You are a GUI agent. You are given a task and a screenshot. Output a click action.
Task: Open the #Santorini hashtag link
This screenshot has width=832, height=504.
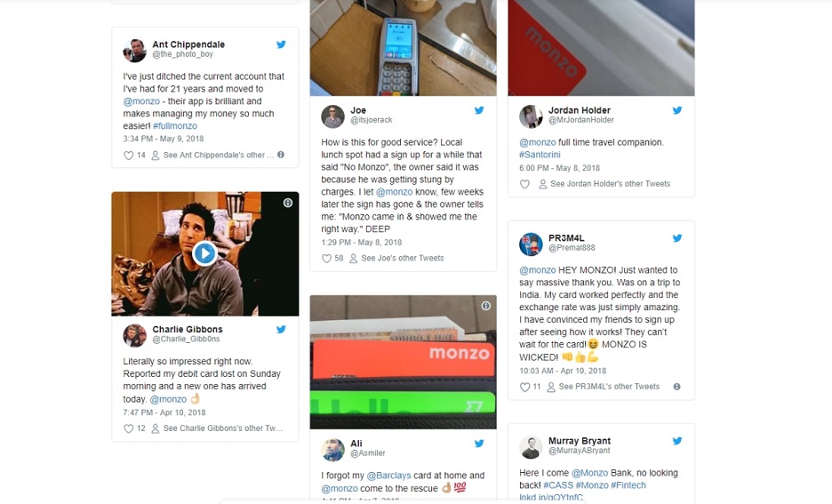coord(540,155)
